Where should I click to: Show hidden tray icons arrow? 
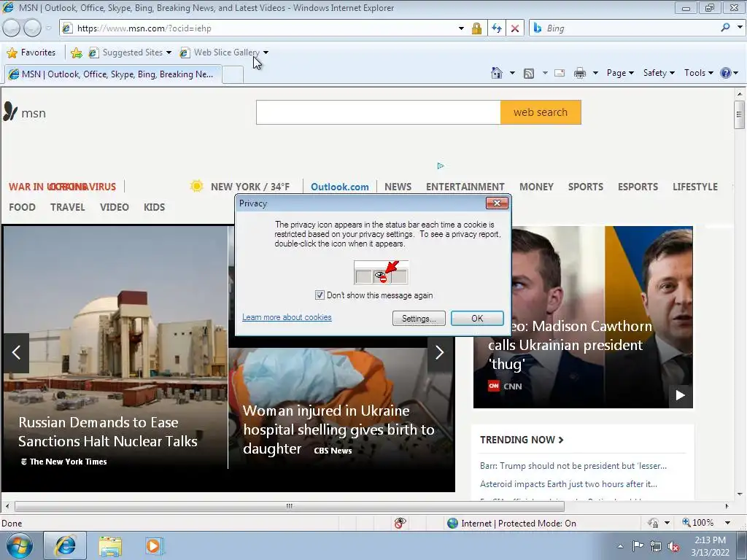pyautogui.click(x=620, y=546)
